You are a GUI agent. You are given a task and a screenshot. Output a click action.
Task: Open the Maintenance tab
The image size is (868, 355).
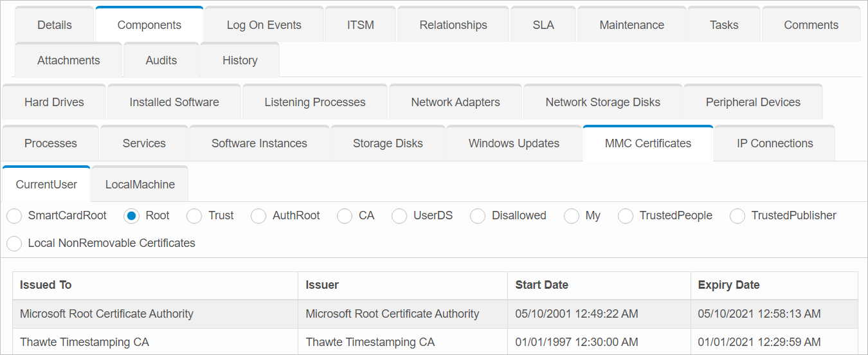631,25
